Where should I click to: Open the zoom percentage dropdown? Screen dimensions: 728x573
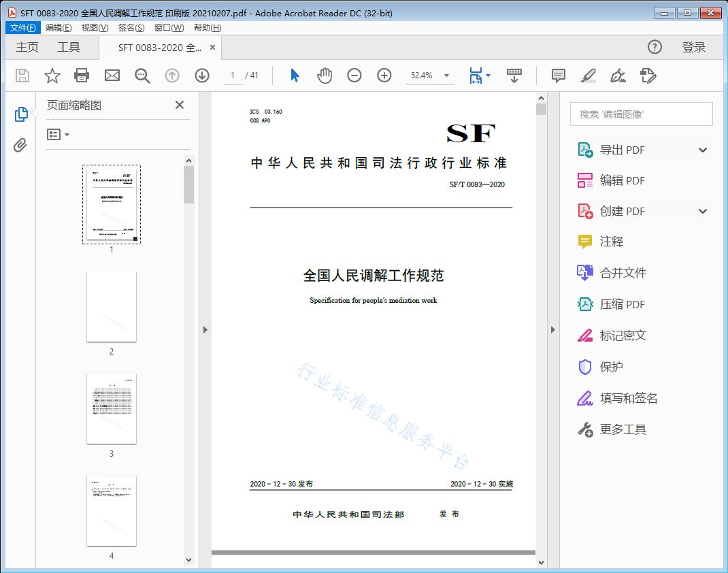pyautogui.click(x=446, y=76)
